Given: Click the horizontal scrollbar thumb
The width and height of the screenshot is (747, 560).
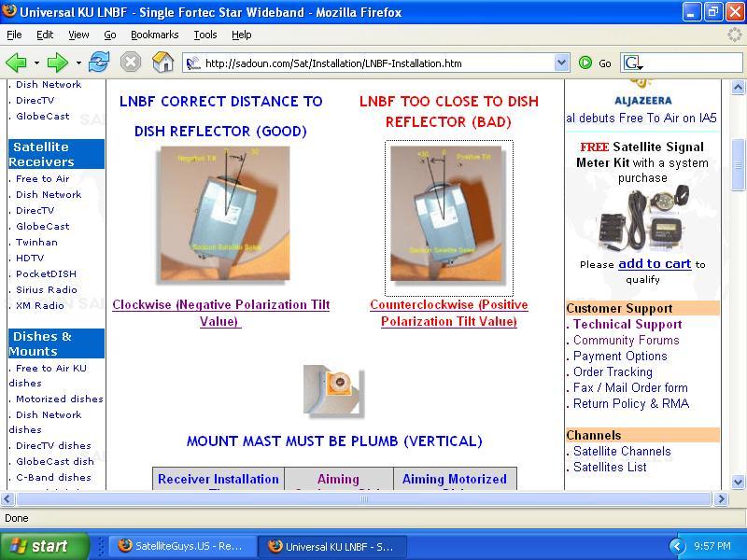Looking at the screenshot, I should click(364, 499).
